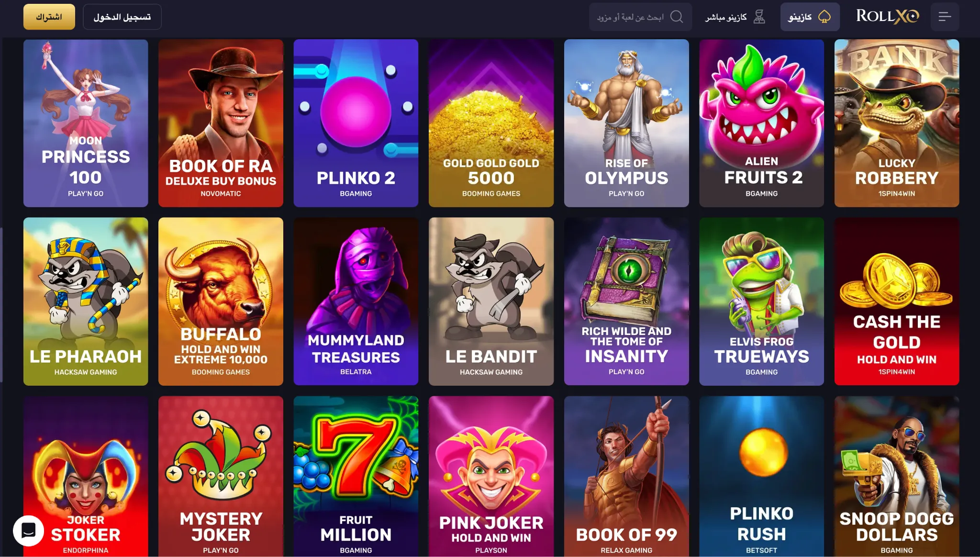Click the RollXO logo

pyautogui.click(x=888, y=16)
